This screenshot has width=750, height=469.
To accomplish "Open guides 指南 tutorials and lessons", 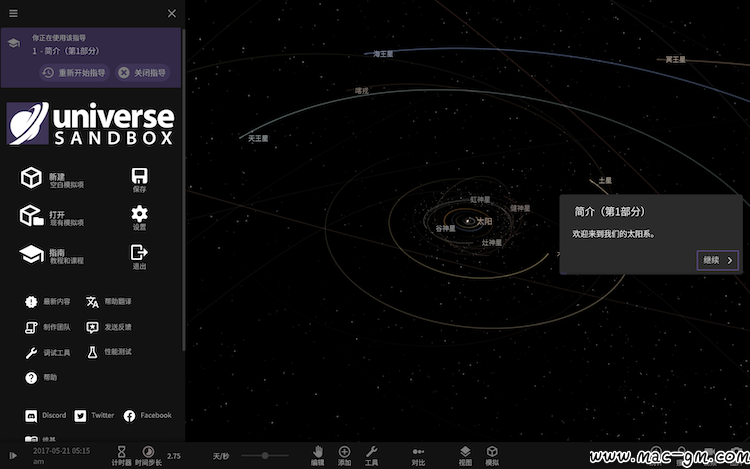I will click(52, 255).
